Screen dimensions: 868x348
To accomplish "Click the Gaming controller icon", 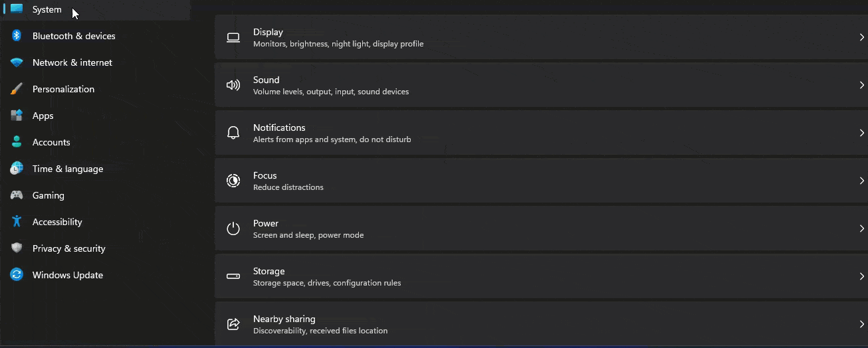I will click(17, 195).
